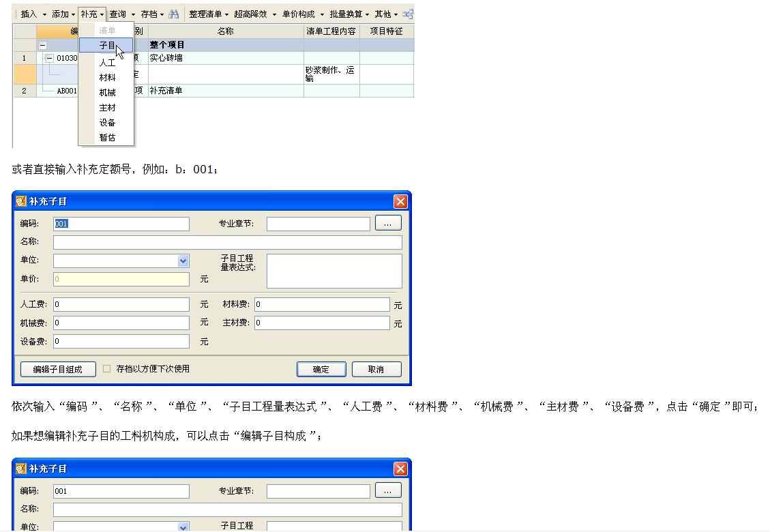Enable the 存档以方便下次使用 checkbox

click(x=108, y=369)
